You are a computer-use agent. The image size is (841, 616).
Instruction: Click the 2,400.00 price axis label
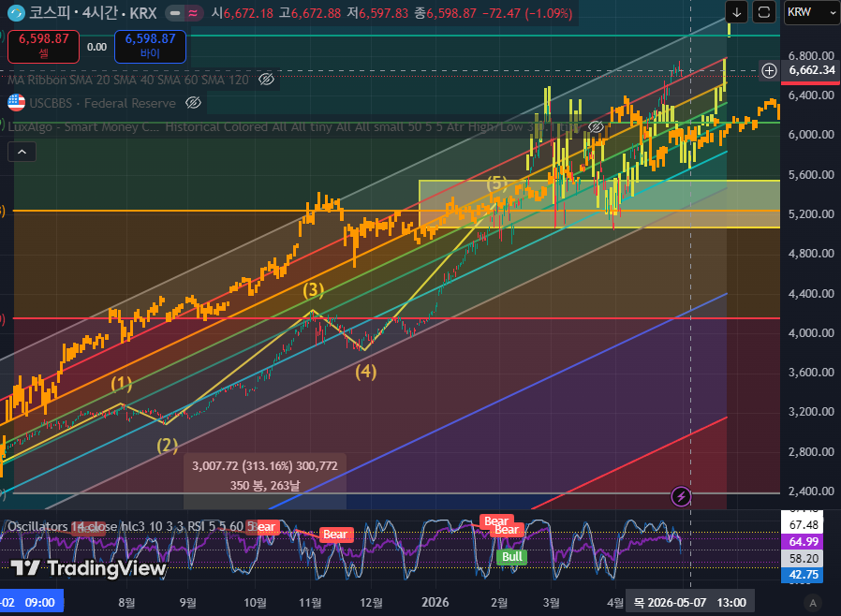point(811,491)
